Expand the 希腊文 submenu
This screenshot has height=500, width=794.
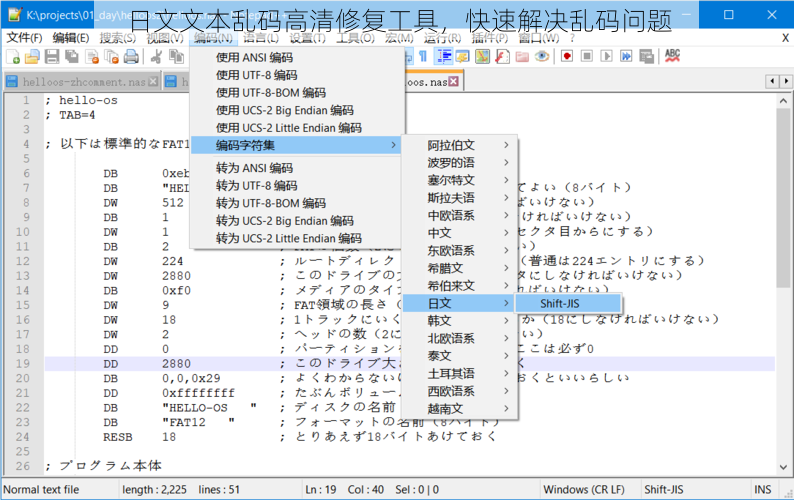point(460,268)
